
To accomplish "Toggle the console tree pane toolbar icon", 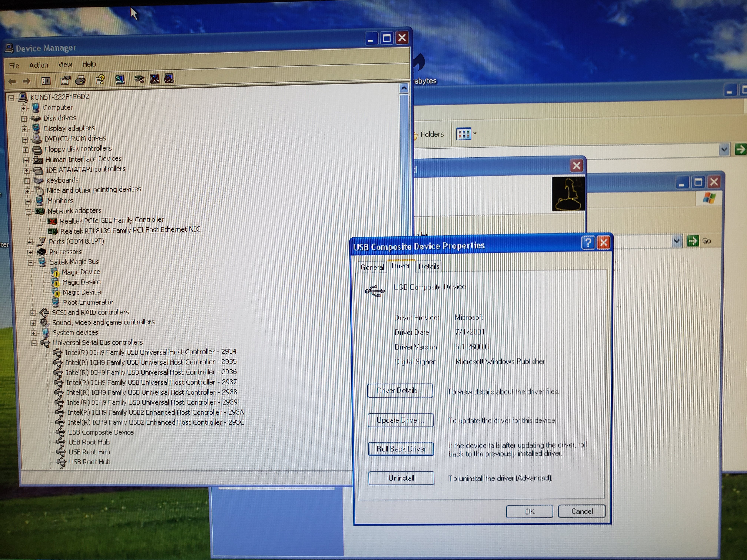I will pos(46,81).
